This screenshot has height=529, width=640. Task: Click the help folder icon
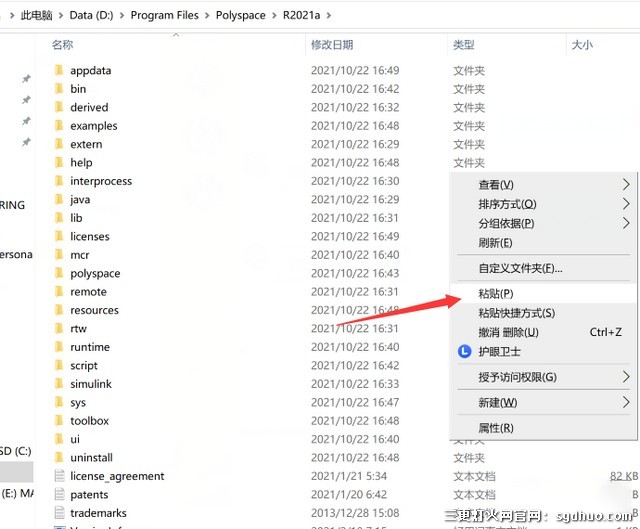pos(59,162)
